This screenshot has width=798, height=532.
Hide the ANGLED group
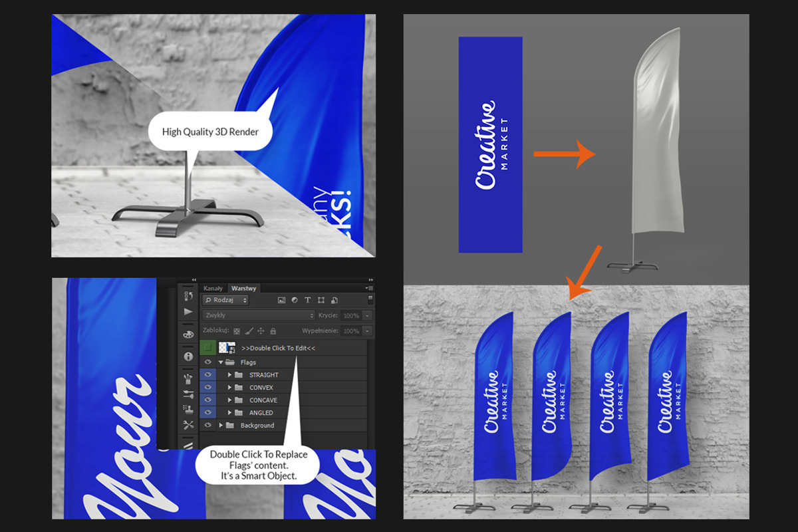pyautogui.click(x=207, y=412)
